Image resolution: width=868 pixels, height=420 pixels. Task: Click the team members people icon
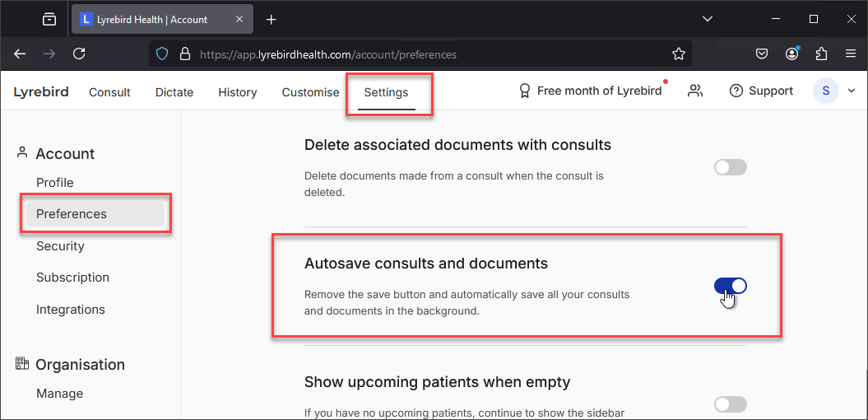694,91
